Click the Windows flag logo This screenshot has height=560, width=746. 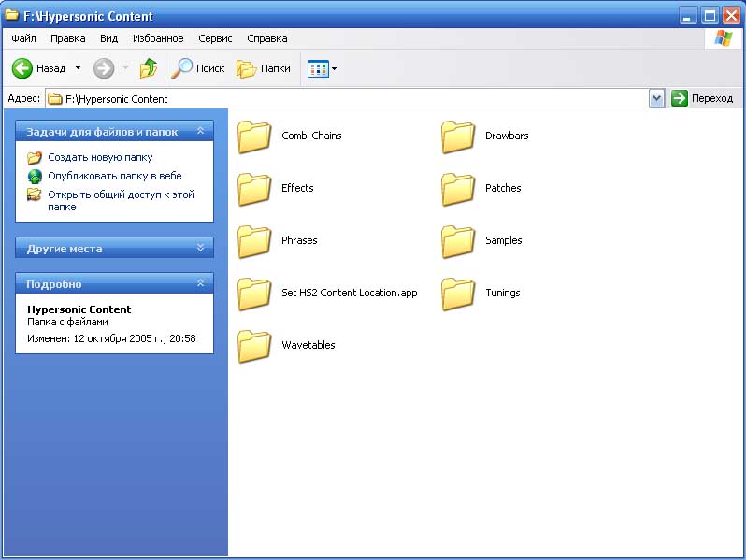(724, 38)
